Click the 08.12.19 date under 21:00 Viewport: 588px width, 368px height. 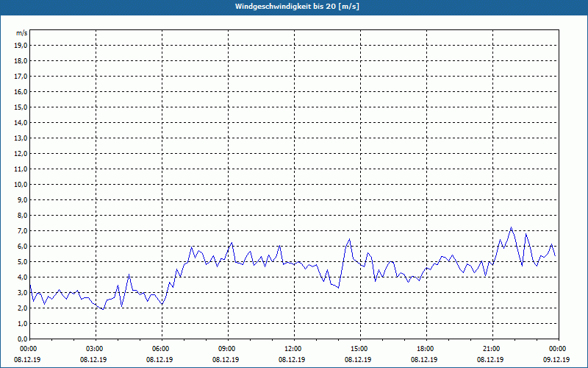pyautogui.click(x=490, y=359)
